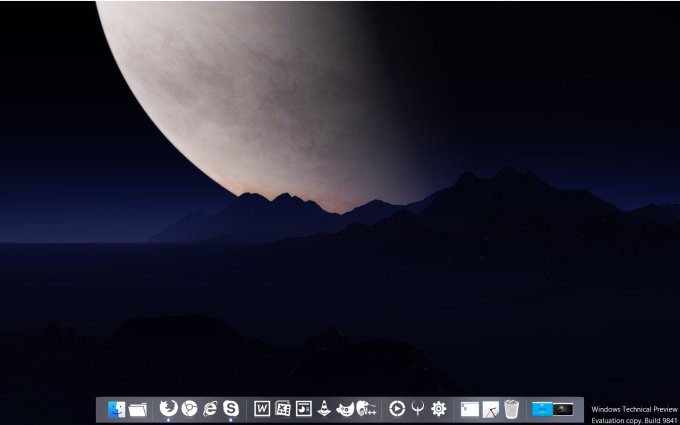Click the white tripod icon beside Recycle Bin
Image resolution: width=680 pixels, height=425 pixels.
pyautogui.click(x=490, y=409)
